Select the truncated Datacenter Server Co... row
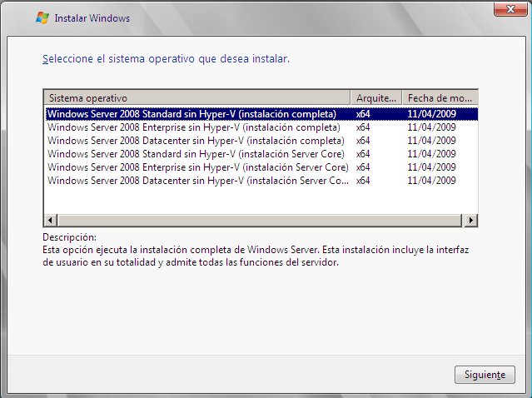Image resolution: width=532 pixels, height=398 pixels. [x=261, y=180]
